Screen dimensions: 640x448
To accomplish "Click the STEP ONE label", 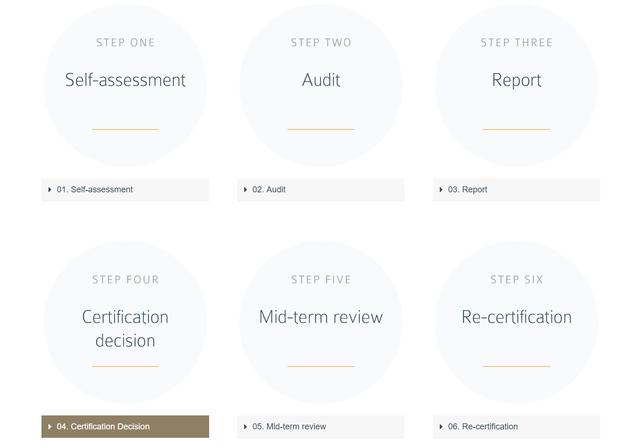I will pos(125,42).
